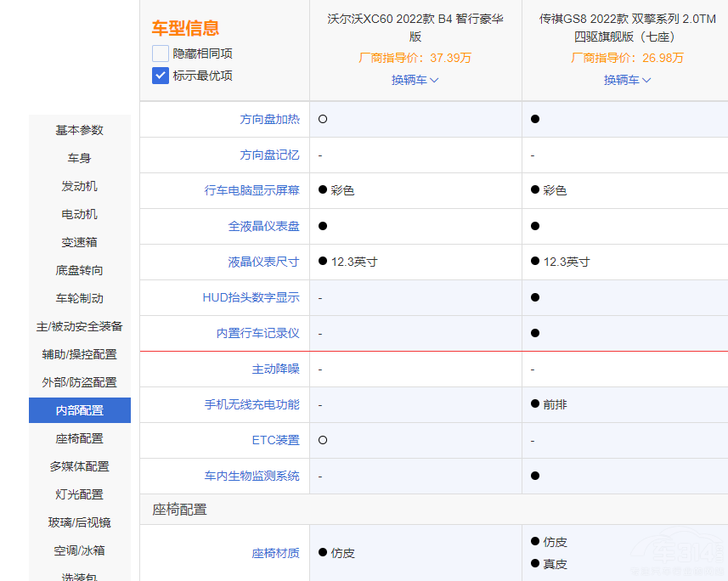728x581 pixels.
Task: Enable the 隐藏相同项 checkbox
Action: [x=159, y=53]
